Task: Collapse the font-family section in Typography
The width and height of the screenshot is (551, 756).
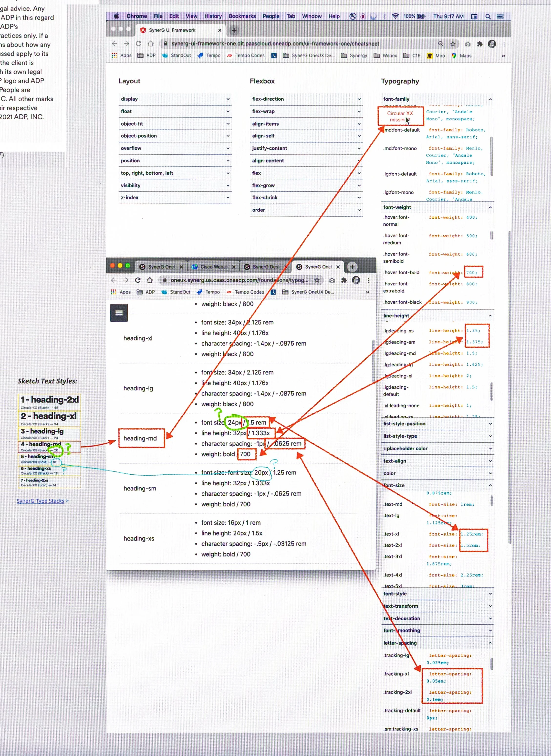Action: click(490, 99)
